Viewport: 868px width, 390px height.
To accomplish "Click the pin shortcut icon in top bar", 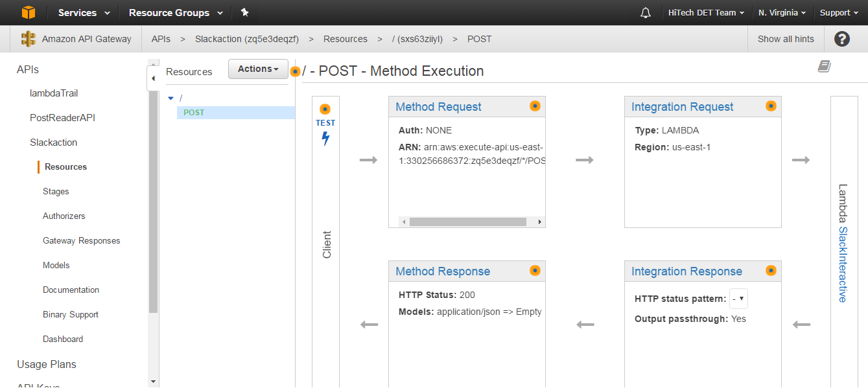I will point(244,12).
